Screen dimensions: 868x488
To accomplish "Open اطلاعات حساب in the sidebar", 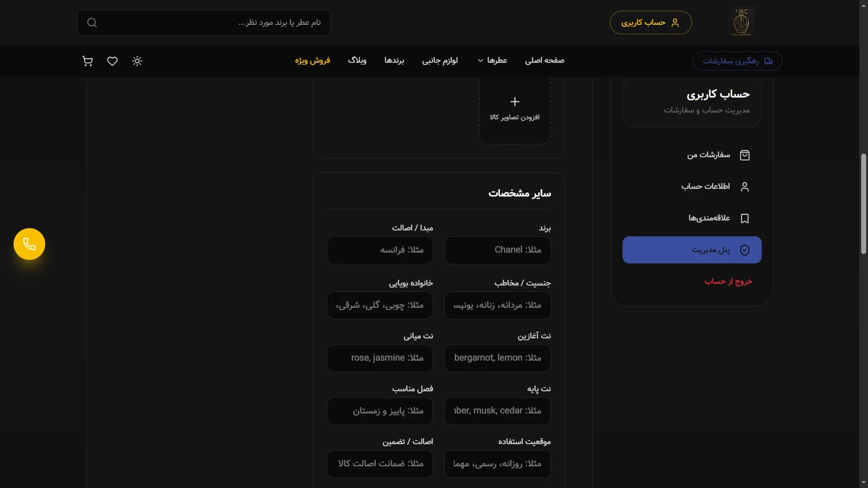I will point(692,187).
